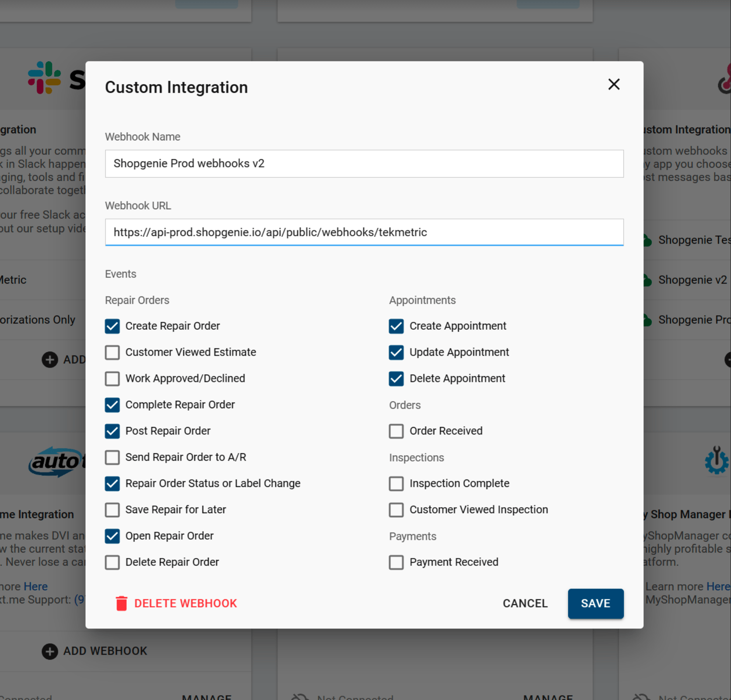The height and width of the screenshot is (700, 731).
Task: Click the plus icon next to ADD on the left
Action: tap(50, 360)
